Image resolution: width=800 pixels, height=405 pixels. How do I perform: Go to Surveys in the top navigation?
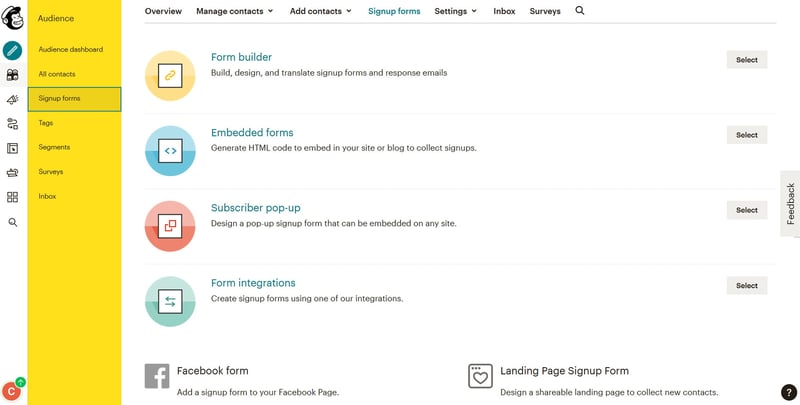pyautogui.click(x=545, y=11)
